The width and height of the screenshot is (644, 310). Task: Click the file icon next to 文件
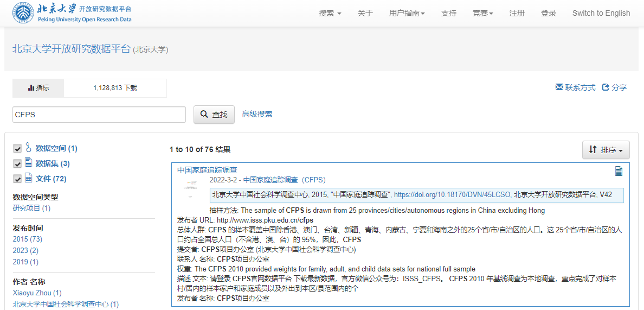pyautogui.click(x=28, y=178)
